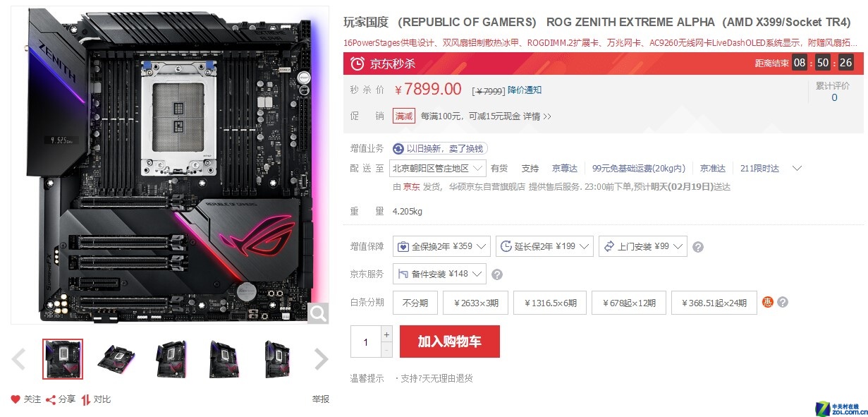Click help question mark beside 备件安装
This screenshot has width=868, height=417.
[497, 274]
